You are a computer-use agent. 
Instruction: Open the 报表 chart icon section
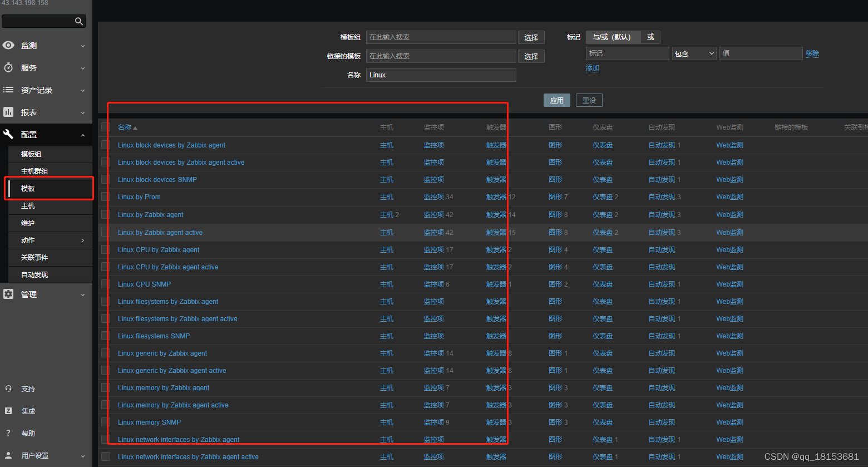8,112
